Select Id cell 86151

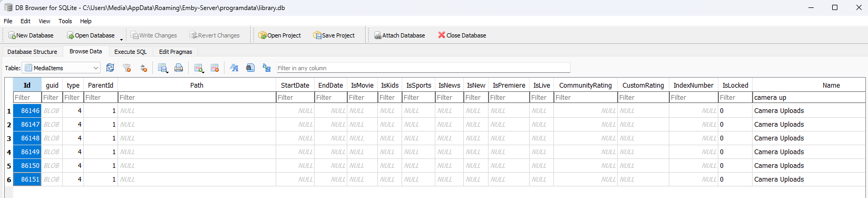coord(27,180)
